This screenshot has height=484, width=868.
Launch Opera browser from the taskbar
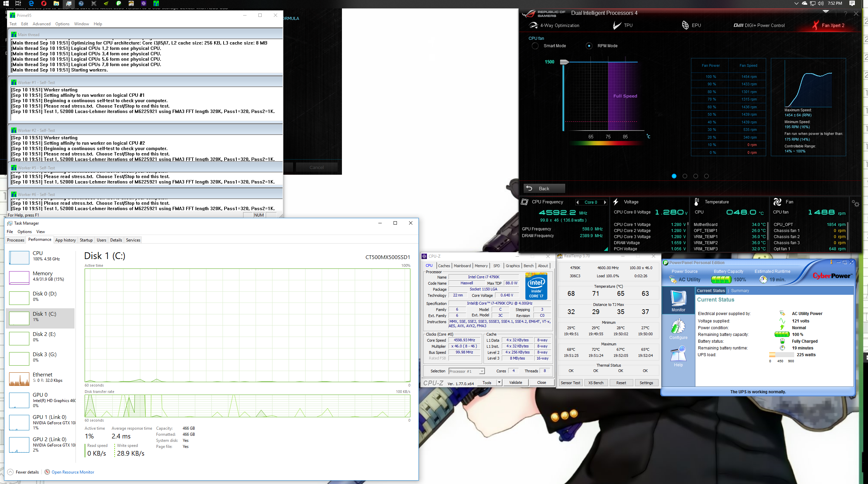(x=44, y=3)
